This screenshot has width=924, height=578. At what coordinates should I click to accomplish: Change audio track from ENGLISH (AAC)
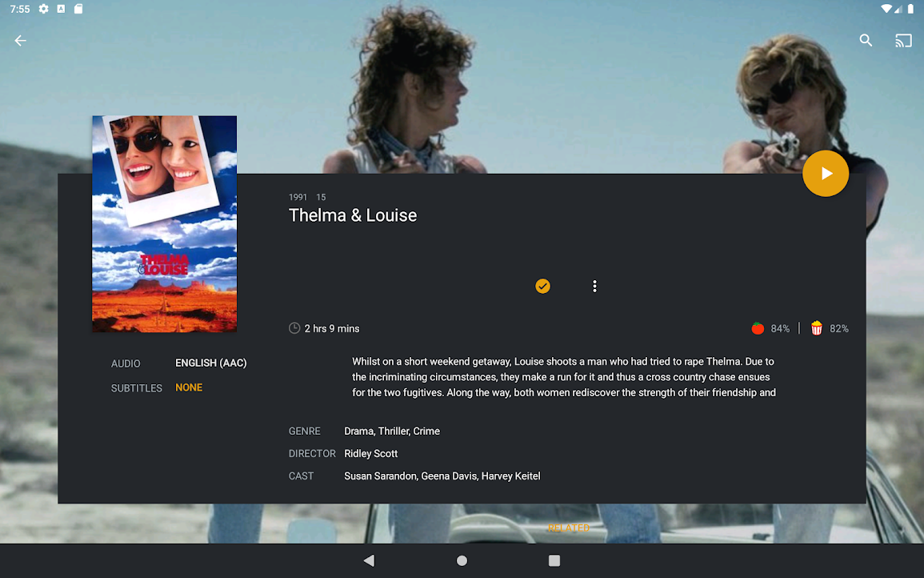tap(211, 363)
